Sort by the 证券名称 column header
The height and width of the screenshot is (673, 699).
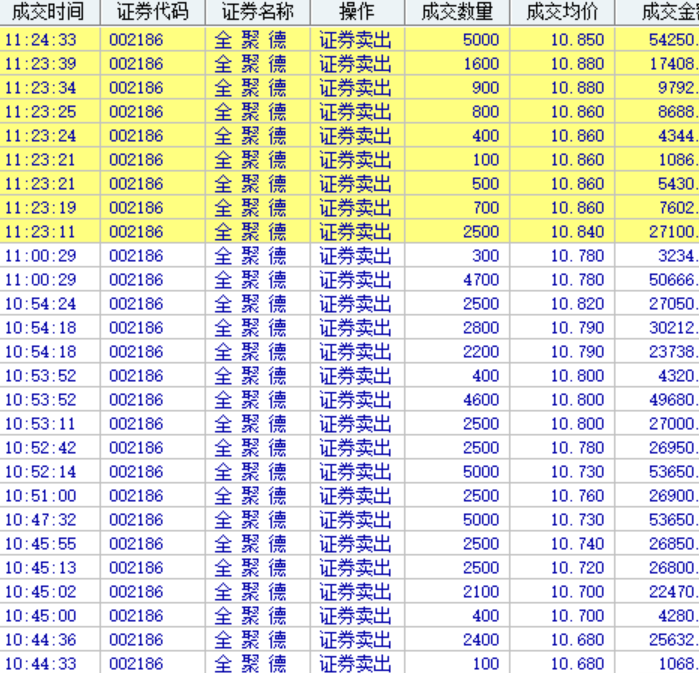click(258, 12)
